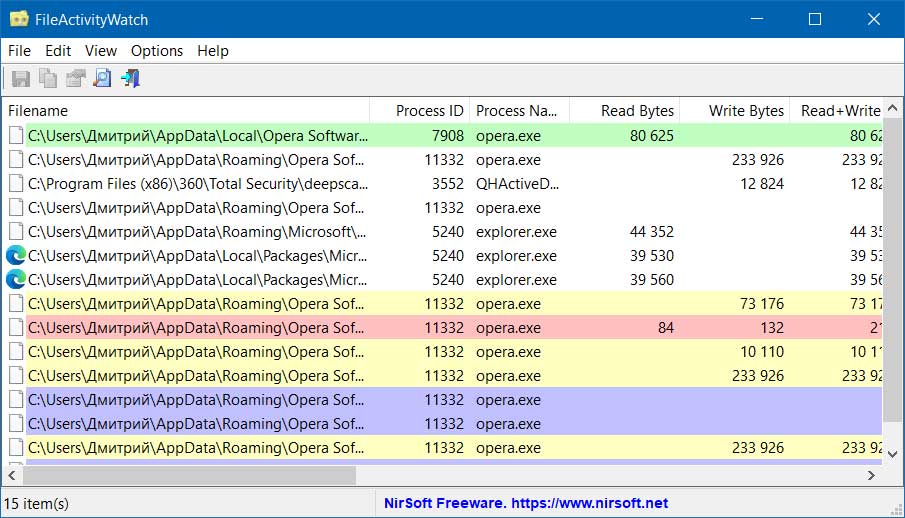Click the Process ID value 7908

point(448,136)
